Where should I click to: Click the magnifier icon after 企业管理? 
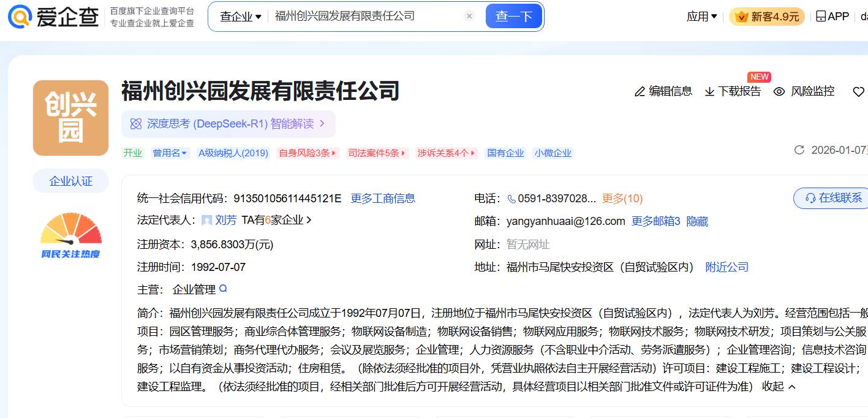coord(224,289)
